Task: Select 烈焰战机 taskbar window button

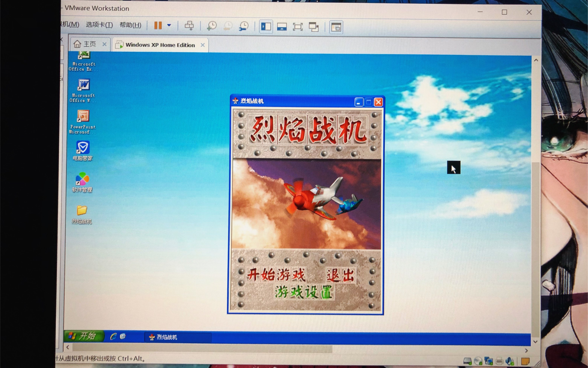Action: [x=177, y=337]
